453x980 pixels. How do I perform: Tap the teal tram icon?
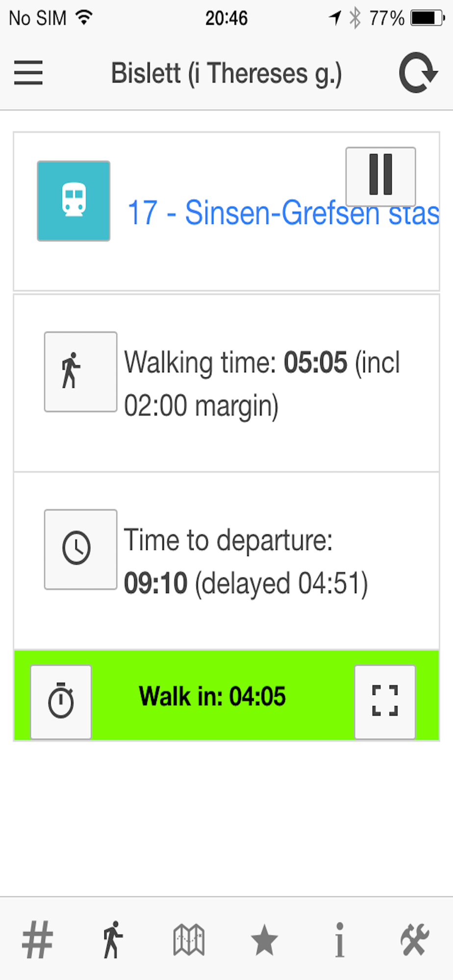pyautogui.click(x=74, y=201)
